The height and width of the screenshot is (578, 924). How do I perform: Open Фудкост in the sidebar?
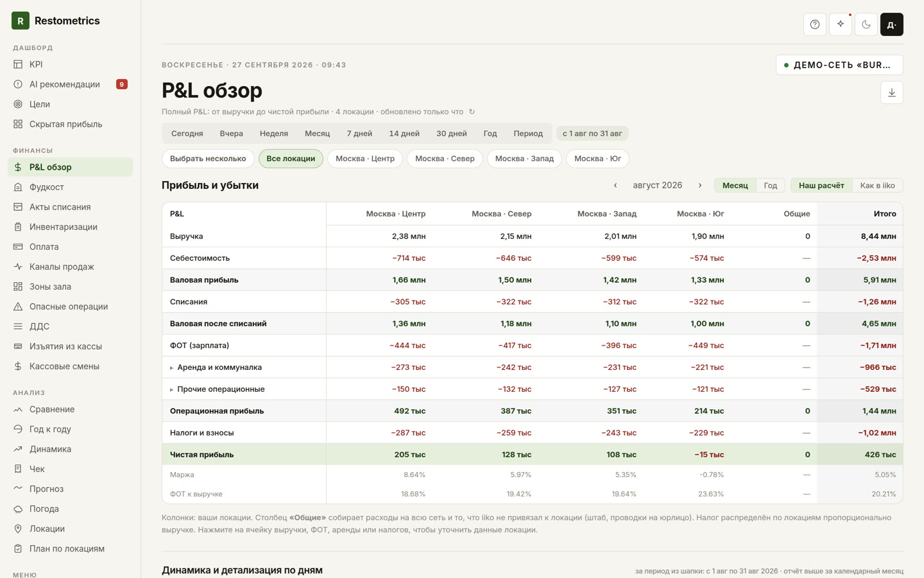pyautogui.click(x=71, y=187)
